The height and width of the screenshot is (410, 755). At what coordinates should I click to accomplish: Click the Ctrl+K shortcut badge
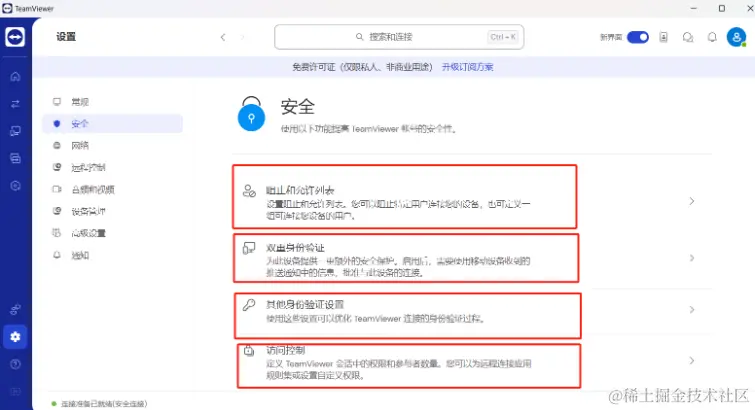503,37
